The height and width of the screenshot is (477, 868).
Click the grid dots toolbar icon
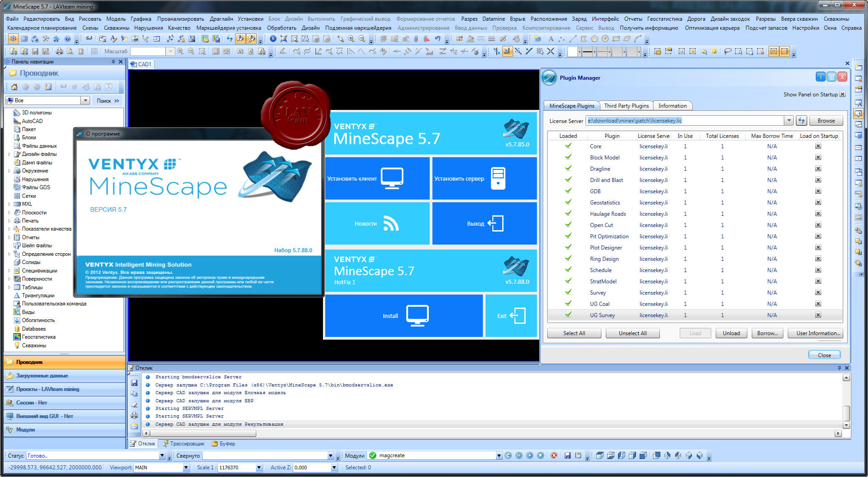pyautogui.click(x=94, y=52)
